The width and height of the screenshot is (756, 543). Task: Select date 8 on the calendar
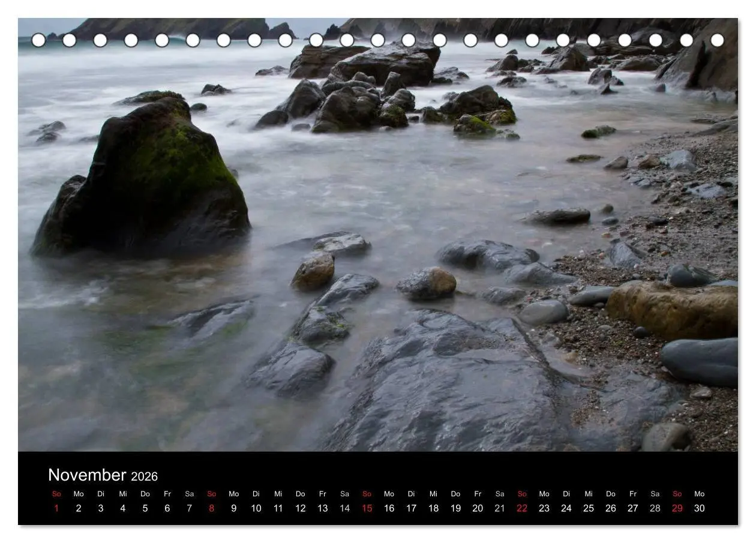click(x=211, y=508)
